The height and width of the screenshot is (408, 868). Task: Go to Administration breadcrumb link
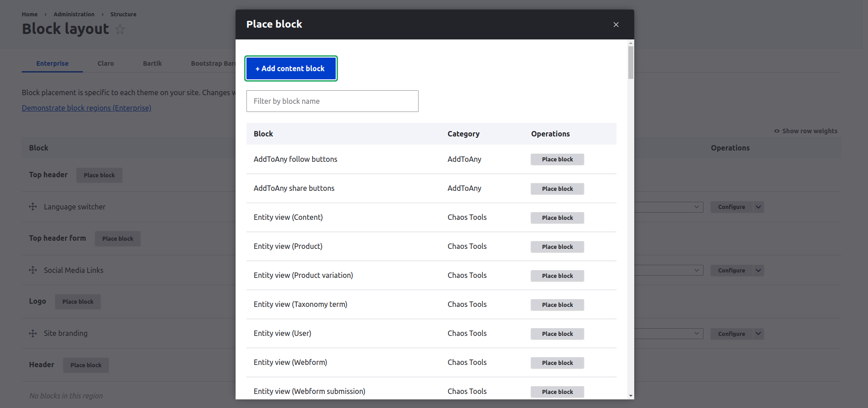coord(74,15)
